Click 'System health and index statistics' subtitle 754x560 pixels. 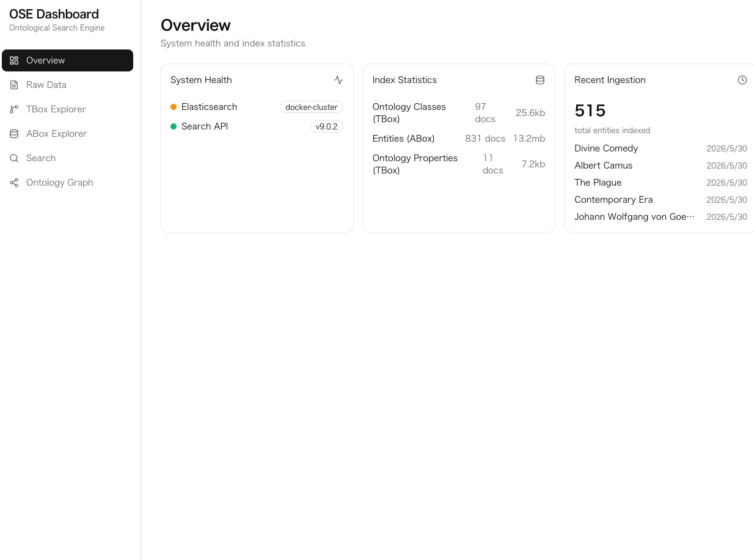click(233, 43)
